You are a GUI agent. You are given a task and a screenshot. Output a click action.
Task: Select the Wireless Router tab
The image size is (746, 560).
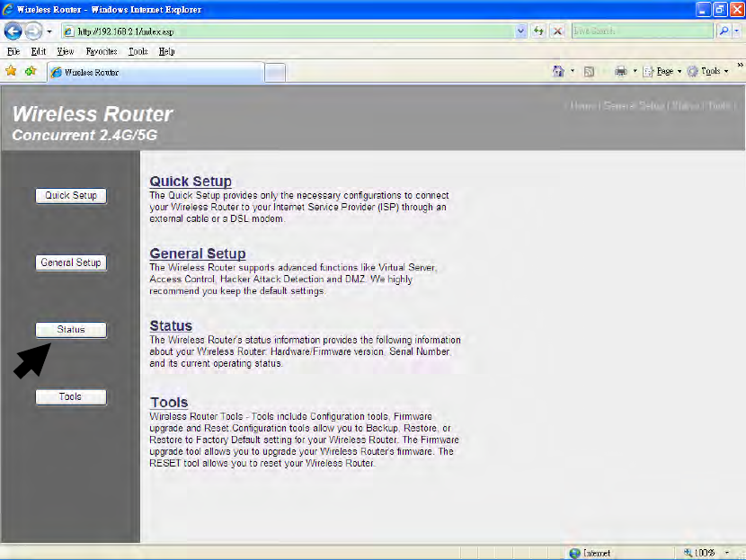[x=155, y=72]
